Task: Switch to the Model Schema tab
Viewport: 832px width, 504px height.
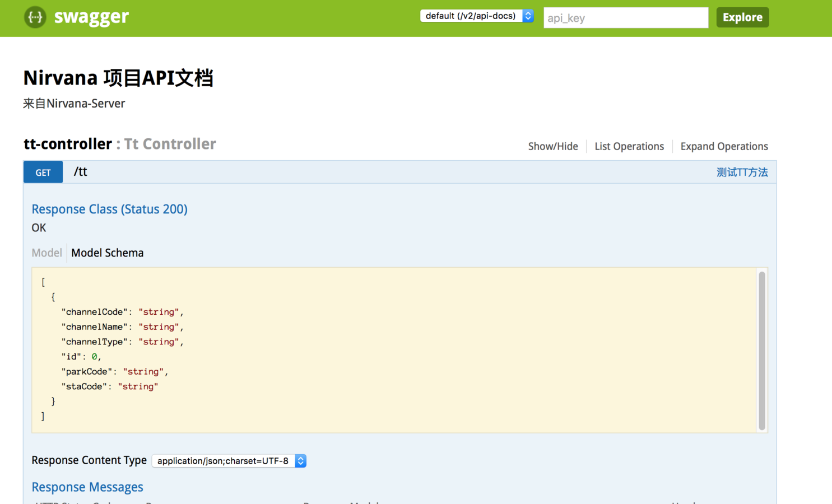Action: click(107, 253)
